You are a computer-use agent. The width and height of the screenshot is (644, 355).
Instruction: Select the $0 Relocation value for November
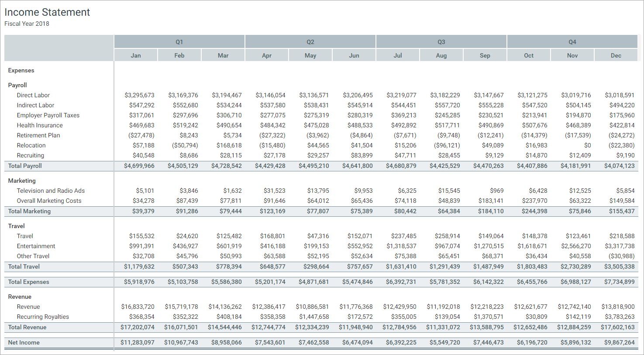point(587,145)
